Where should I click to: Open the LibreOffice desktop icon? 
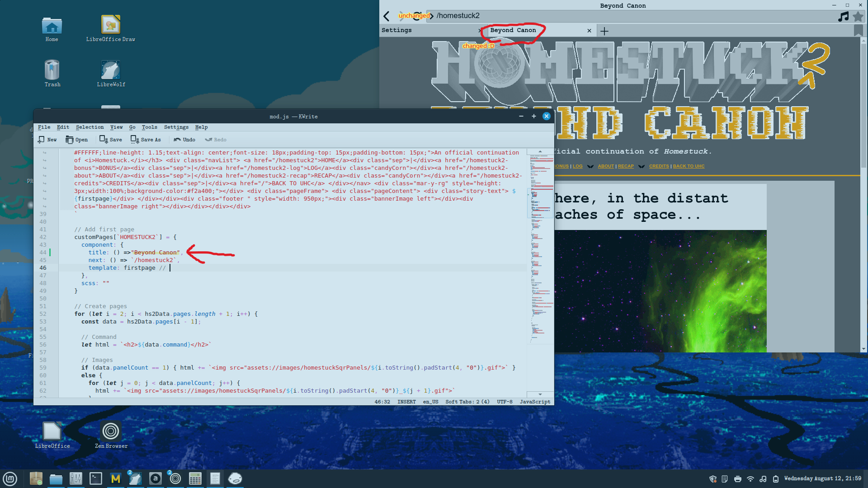coord(52,435)
